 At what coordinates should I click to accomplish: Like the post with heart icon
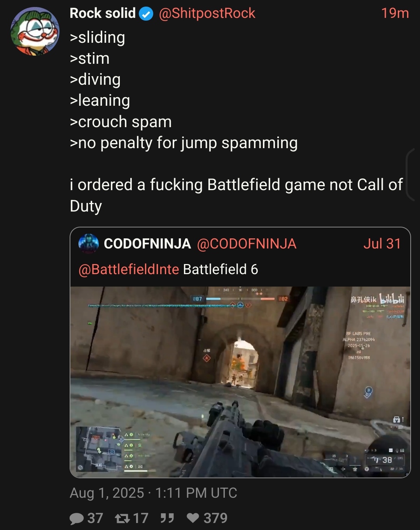click(x=193, y=518)
